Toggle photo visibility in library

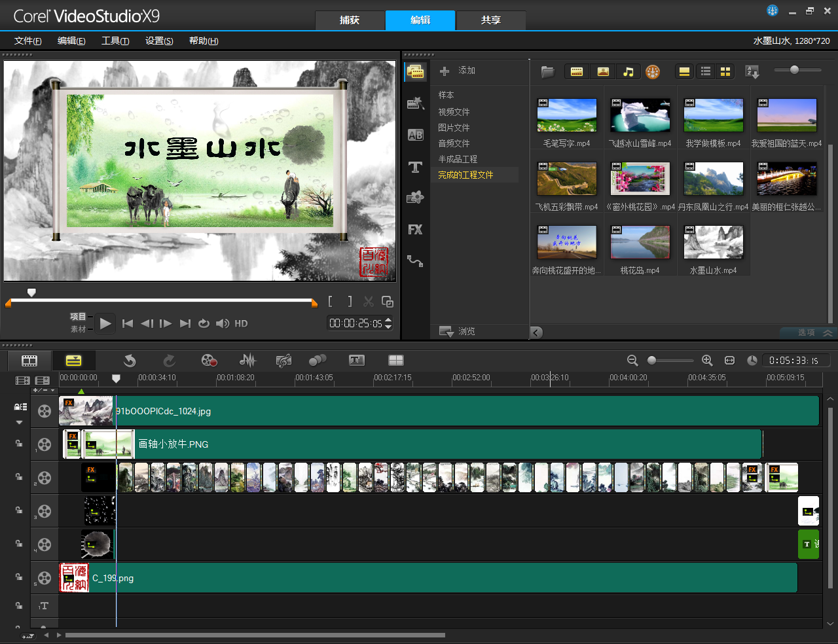point(603,72)
